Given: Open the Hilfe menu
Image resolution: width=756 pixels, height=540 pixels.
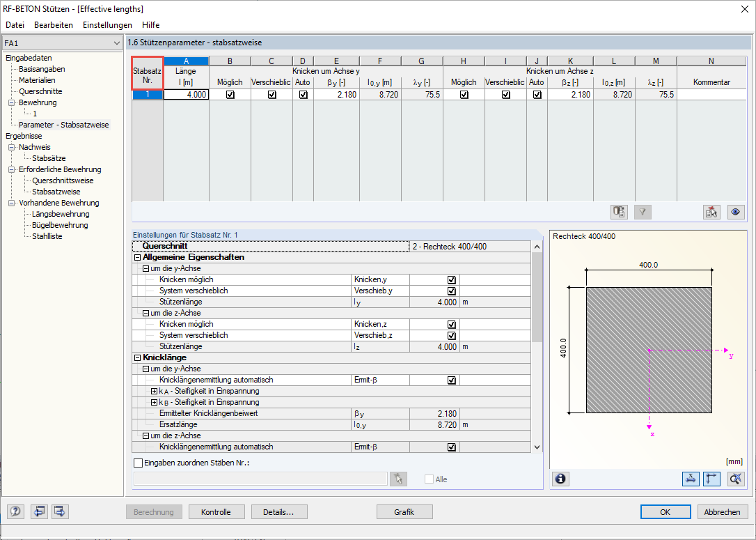Looking at the screenshot, I should 151,24.
